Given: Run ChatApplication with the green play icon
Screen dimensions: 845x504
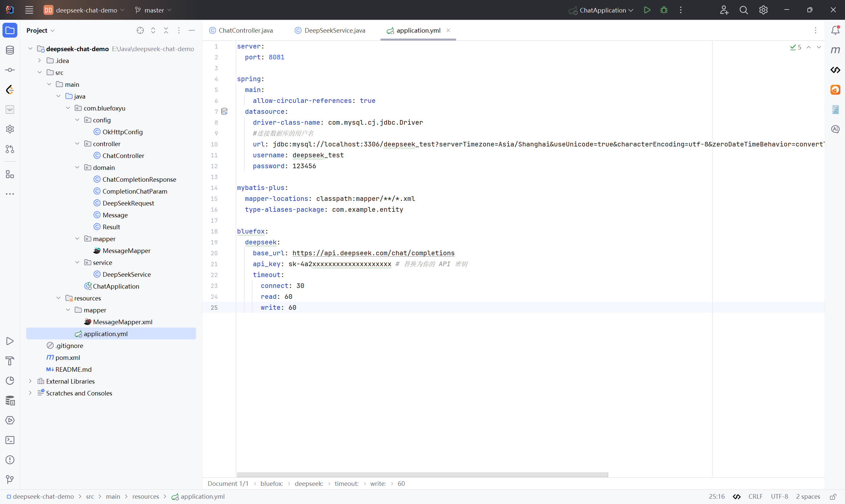Looking at the screenshot, I should [x=647, y=10].
